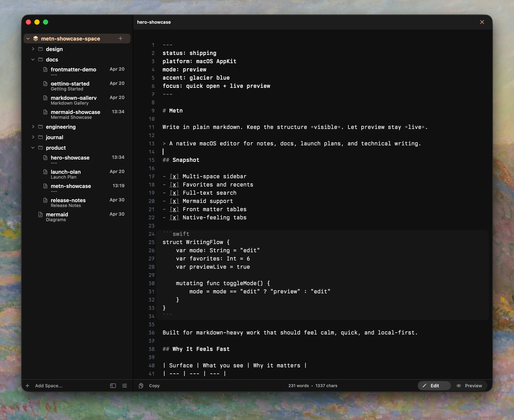Switch to Preview mode
This screenshot has height=420, width=514.
click(x=469, y=386)
